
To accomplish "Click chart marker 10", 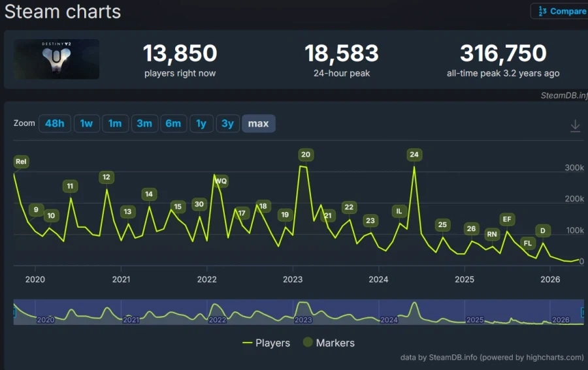I will 51,215.
